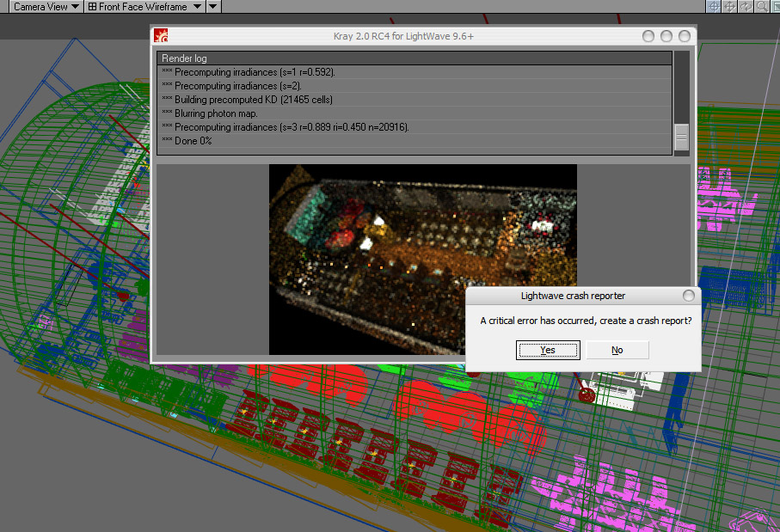The width and height of the screenshot is (780, 532).
Task: Click the viewport center/target icon
Action: pos(713,7)
